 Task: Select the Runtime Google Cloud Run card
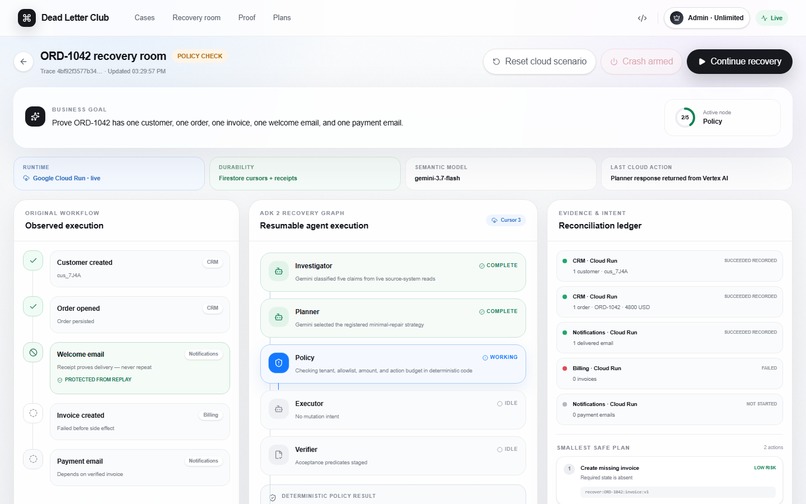point(109,173)
